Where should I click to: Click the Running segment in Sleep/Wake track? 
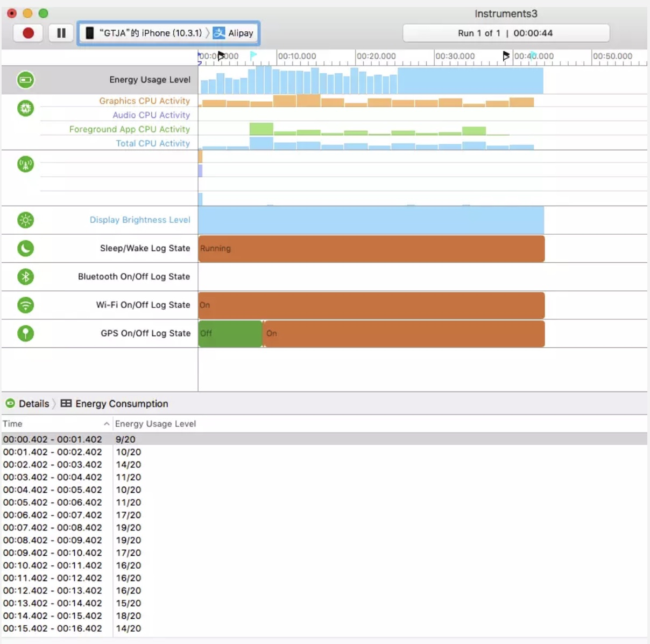371,249
